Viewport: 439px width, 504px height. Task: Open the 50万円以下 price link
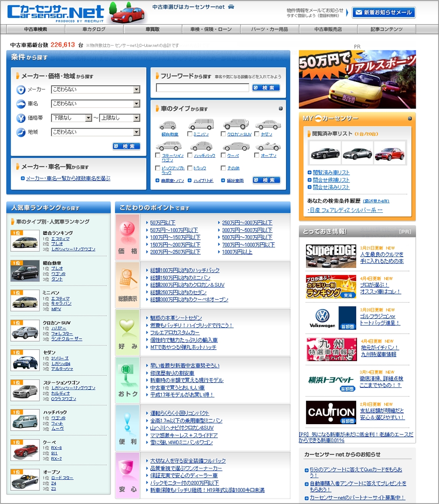(x=163, y=223)
